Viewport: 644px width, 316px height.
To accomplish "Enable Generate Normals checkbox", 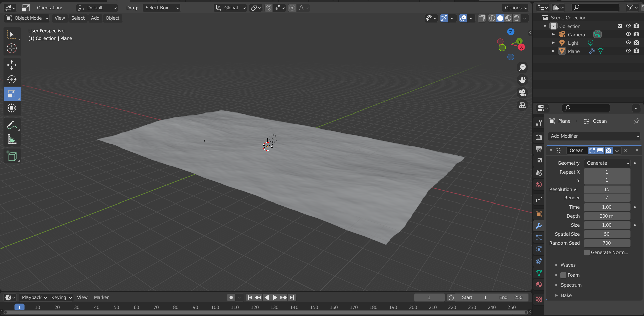I will click(587, 252).
